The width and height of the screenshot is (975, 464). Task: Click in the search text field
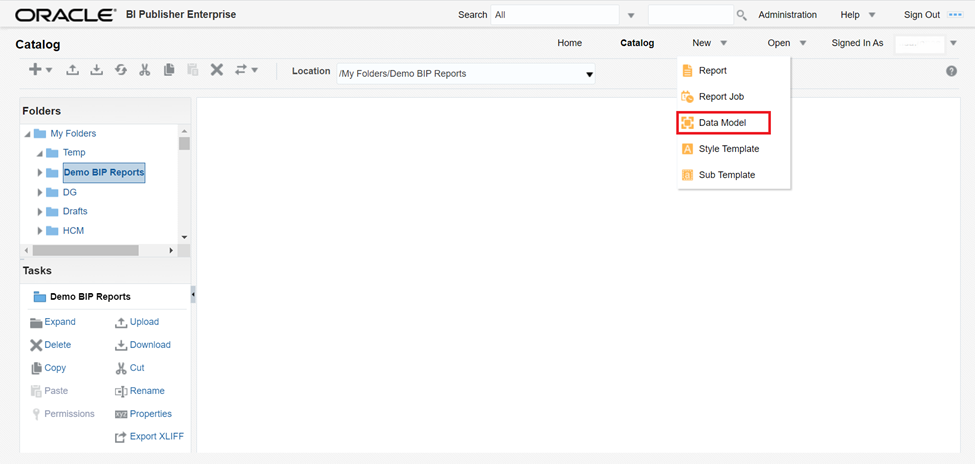point(691,15)
